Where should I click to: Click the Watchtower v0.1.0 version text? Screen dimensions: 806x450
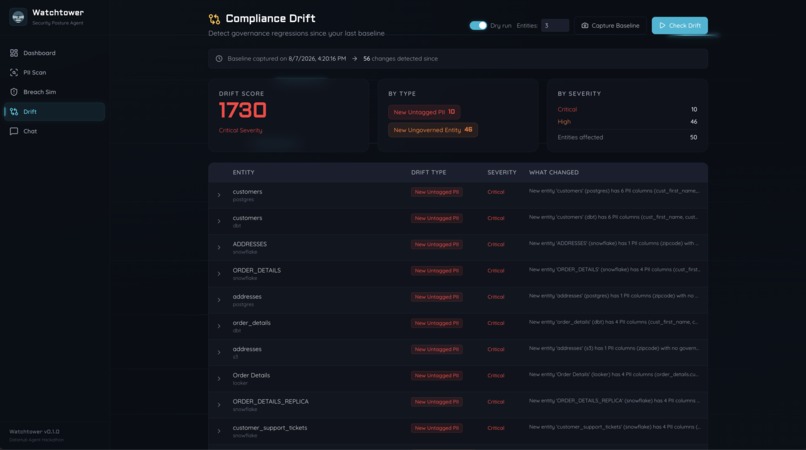pos(34,431)
